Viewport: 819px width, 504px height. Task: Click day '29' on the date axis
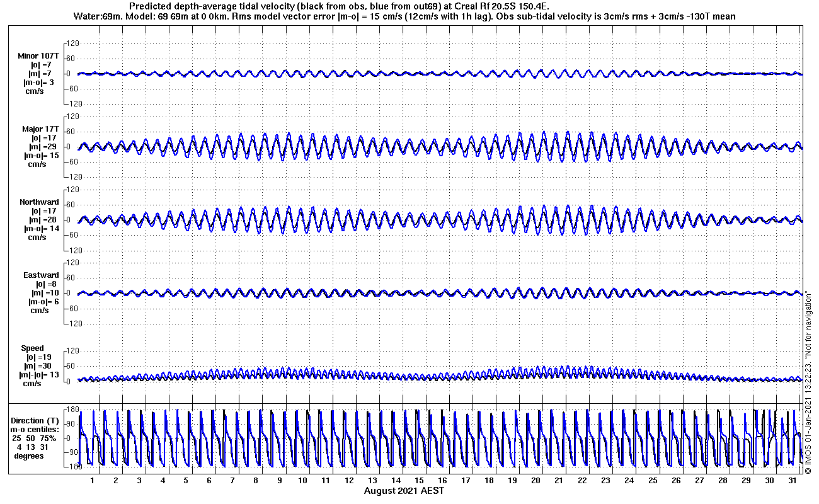coord(745,481)
